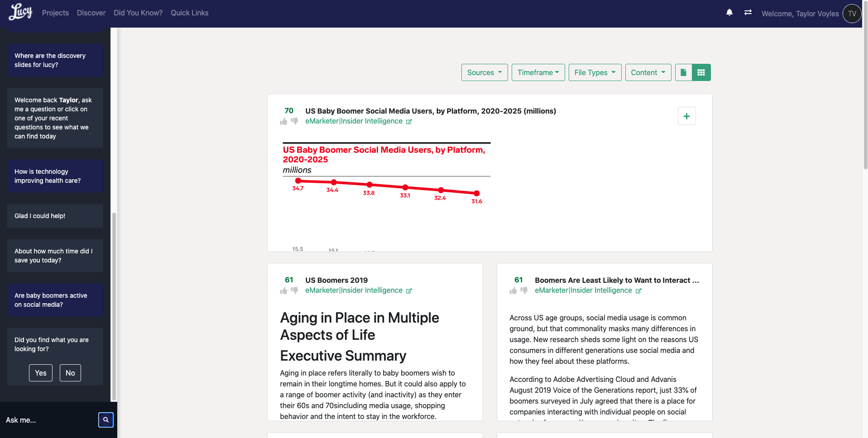Open the Did You Know? menu

(138, 13)
